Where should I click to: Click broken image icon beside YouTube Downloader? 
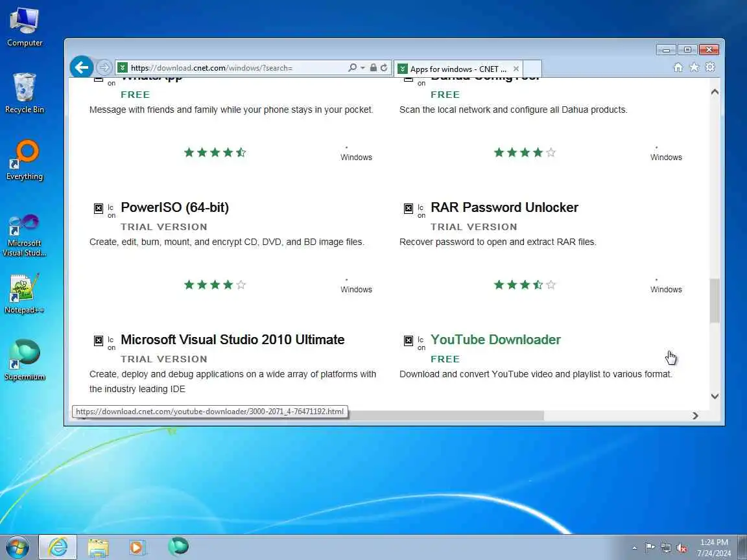pos(409,340)
